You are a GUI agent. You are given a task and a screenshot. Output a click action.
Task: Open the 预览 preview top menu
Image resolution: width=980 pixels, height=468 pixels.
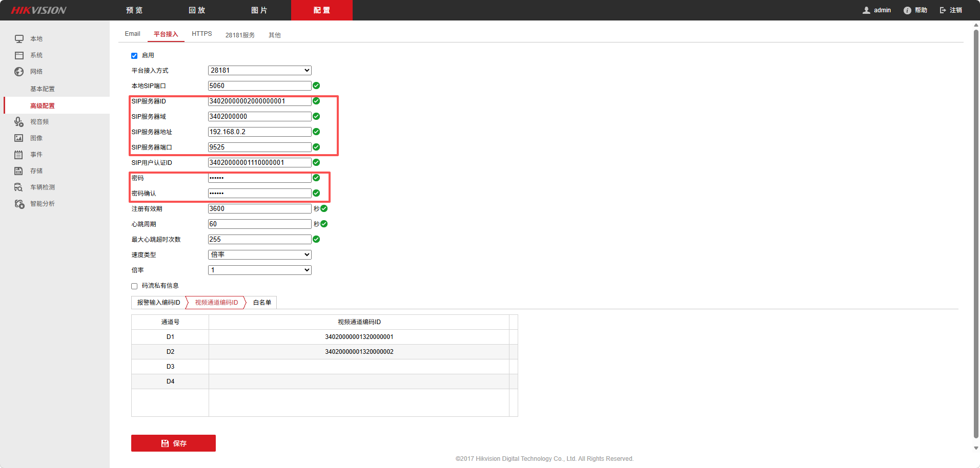(134, 10)
